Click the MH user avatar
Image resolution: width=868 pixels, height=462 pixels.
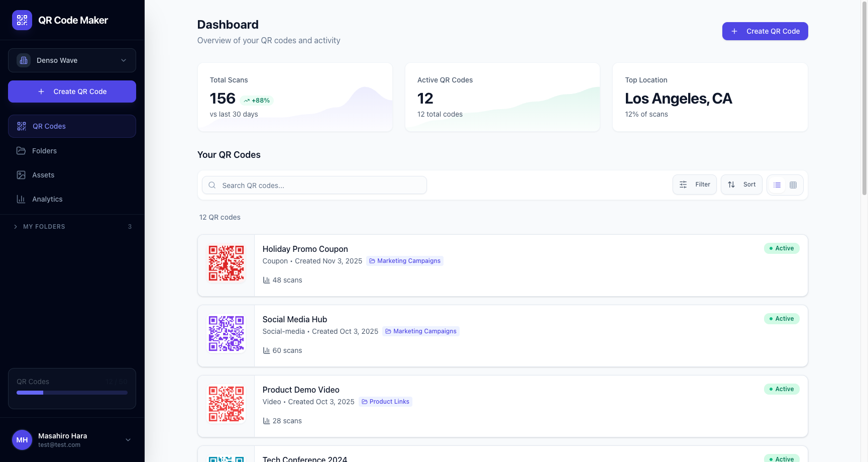pyautogui.click(x=22, y=440)
